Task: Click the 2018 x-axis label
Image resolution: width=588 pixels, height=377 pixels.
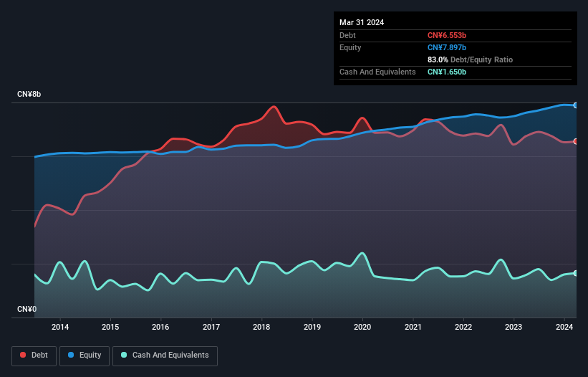Action: tap(261, 327)
